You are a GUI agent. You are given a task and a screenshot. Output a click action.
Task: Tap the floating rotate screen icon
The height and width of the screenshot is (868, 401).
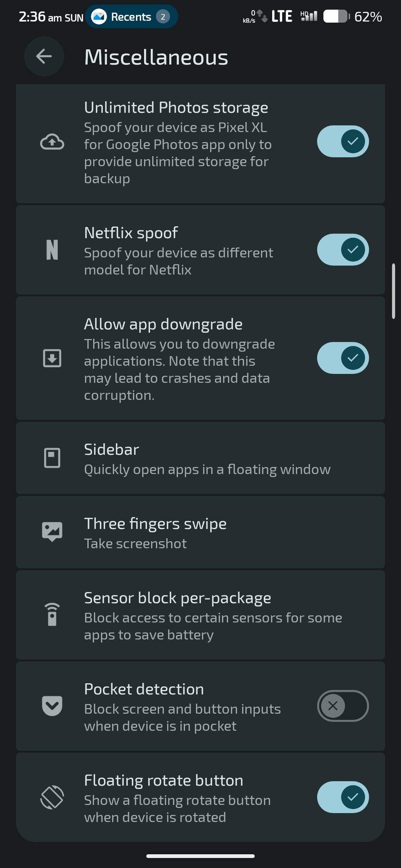pos(52,797)
